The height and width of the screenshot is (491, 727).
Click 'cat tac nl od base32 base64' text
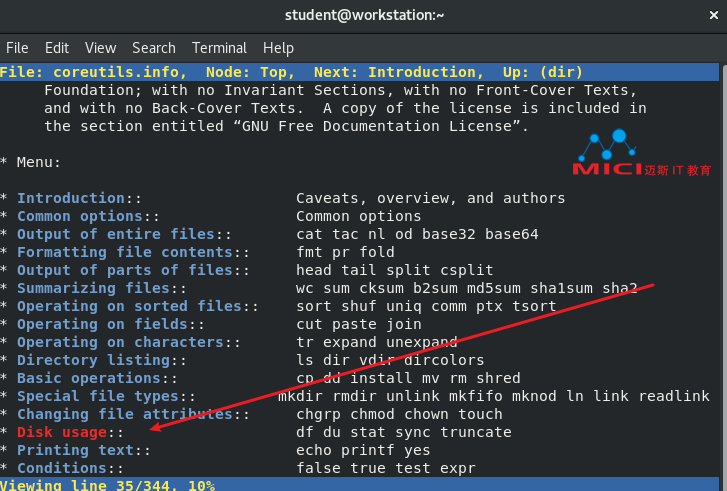[x=417, y=235]
